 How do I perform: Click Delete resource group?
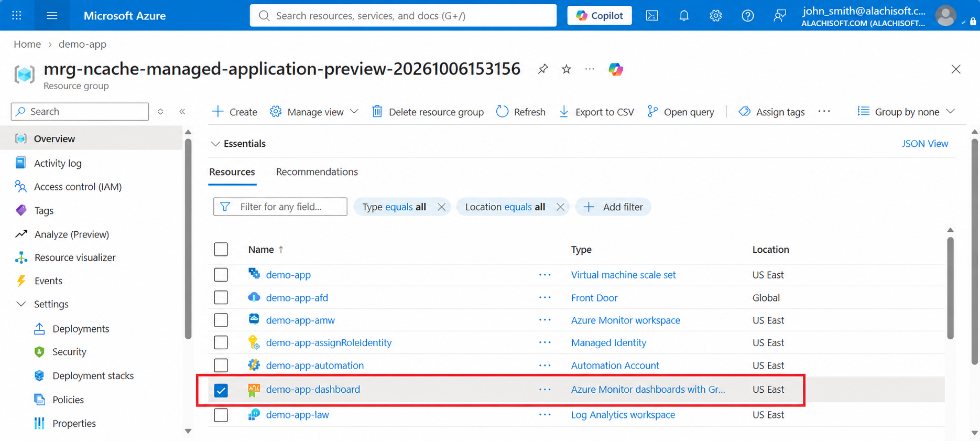pyautogui.click(x=428, y=112)
